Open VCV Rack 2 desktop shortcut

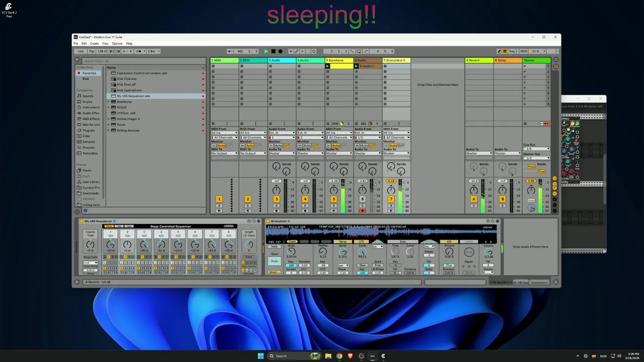(x=9, y=10)
